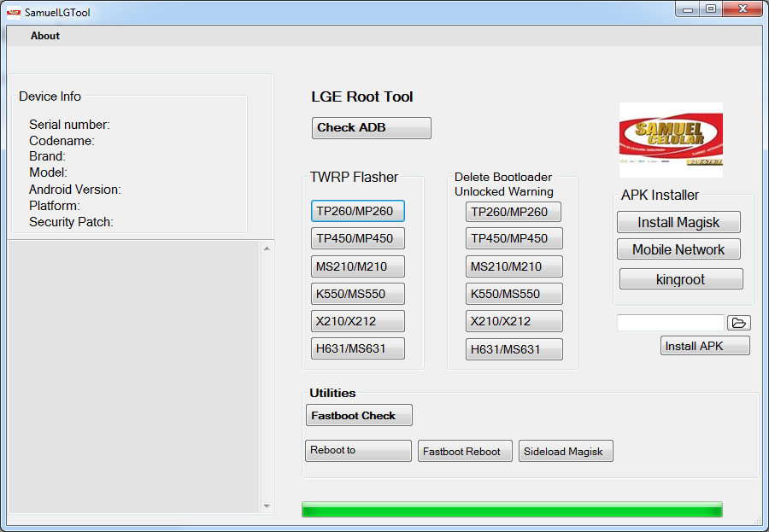Image resolution: width=769 pixels, height=532 pixels.
Task: Delete bootloader warning for K550/MS550
Action: (514, 295)
